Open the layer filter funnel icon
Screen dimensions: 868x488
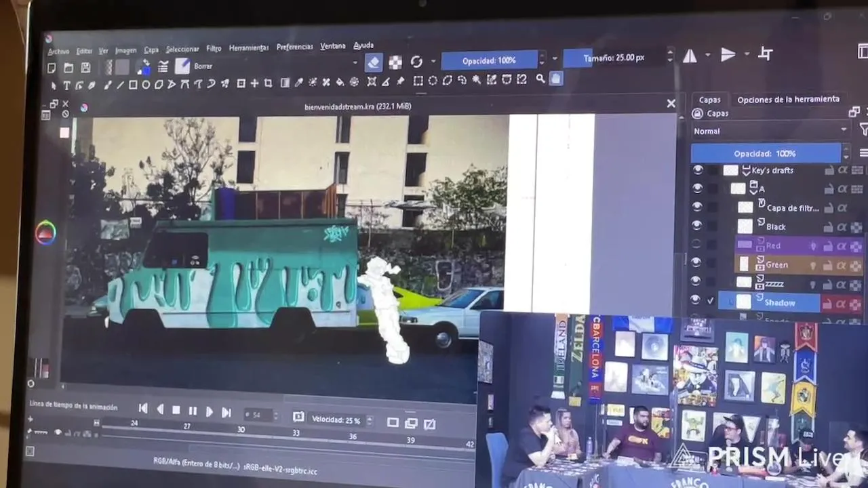point(864,129)
